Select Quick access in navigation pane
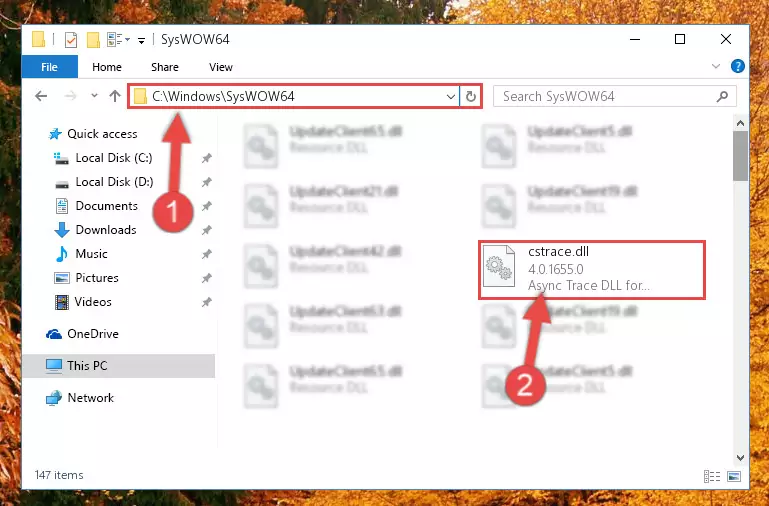 tap(102, 134)
